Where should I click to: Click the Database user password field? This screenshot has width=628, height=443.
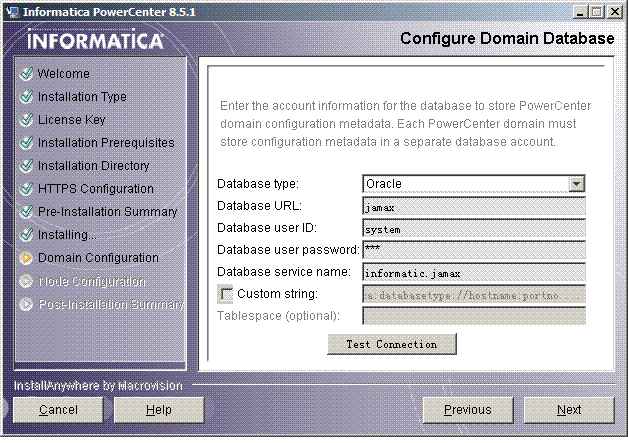pos(474,250)
